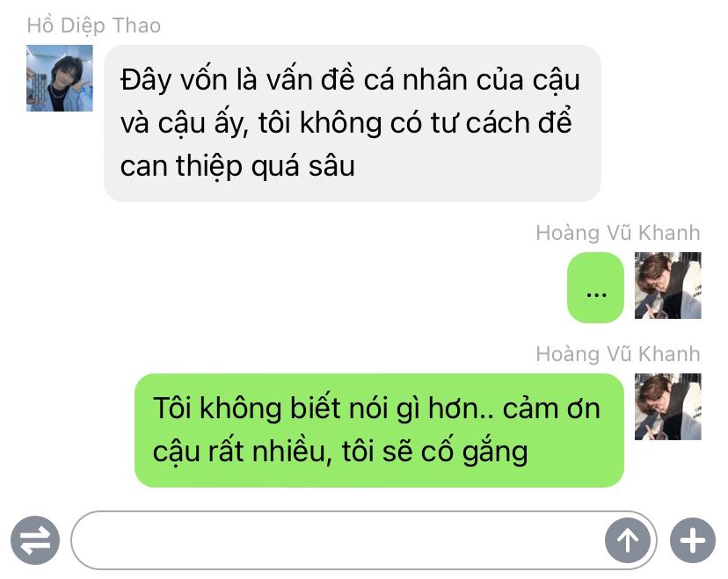Click the first Hoàng Vũ Khanh name label

click(x=618, y=233)
